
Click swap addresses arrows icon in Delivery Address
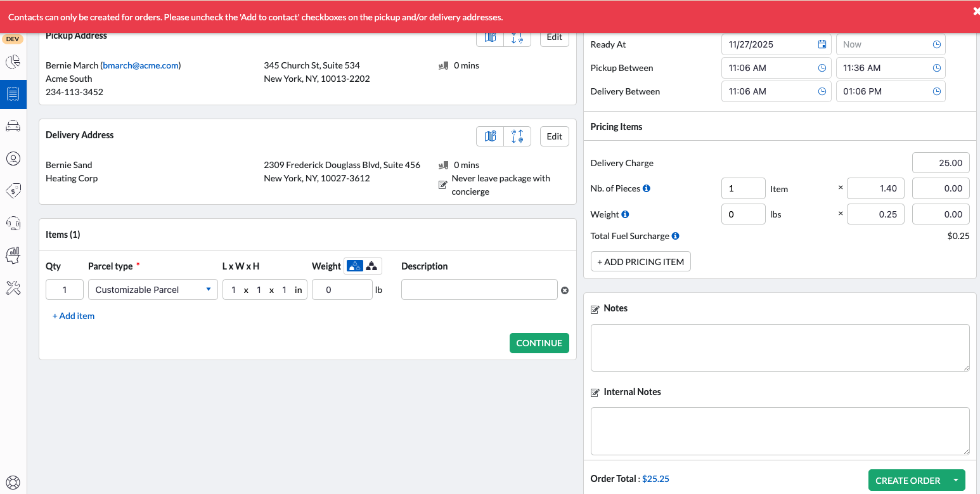[517, 136]
